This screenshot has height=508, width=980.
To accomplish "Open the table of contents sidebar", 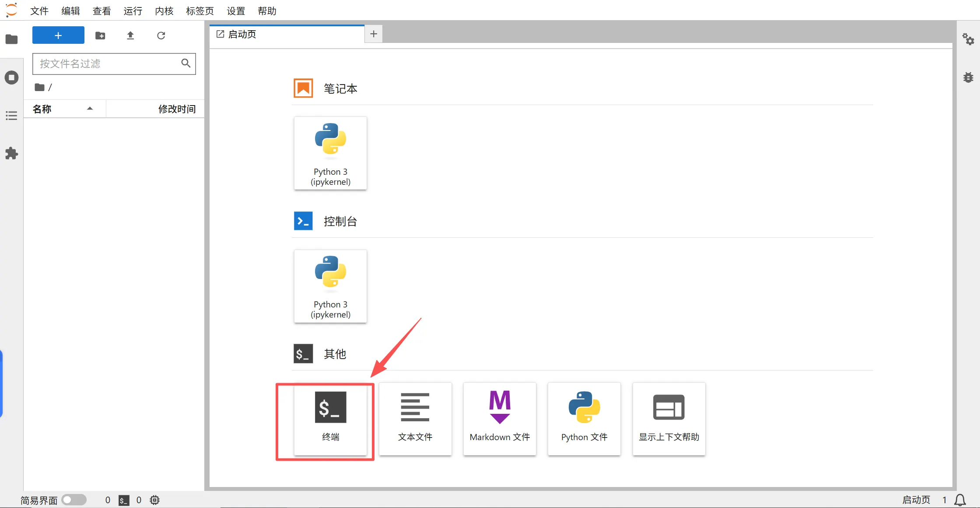I will tap(11, 116).
